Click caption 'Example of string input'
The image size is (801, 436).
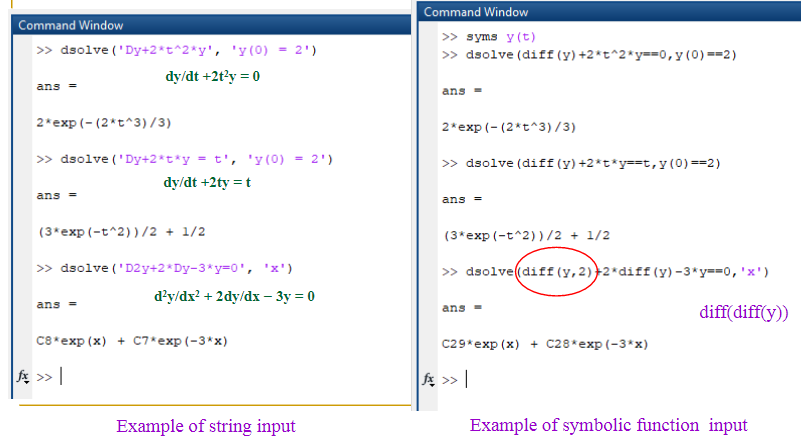(x=206, y=426)
